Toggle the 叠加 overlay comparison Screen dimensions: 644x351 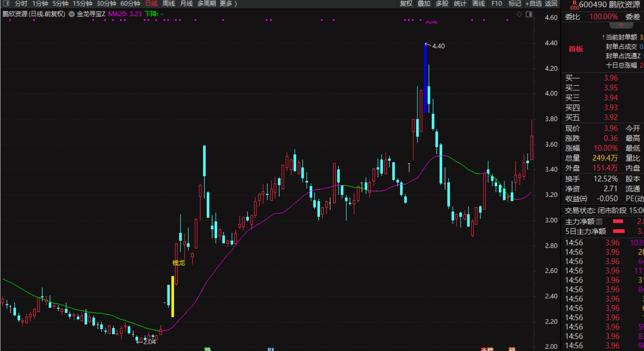click(x=424, y=3)
